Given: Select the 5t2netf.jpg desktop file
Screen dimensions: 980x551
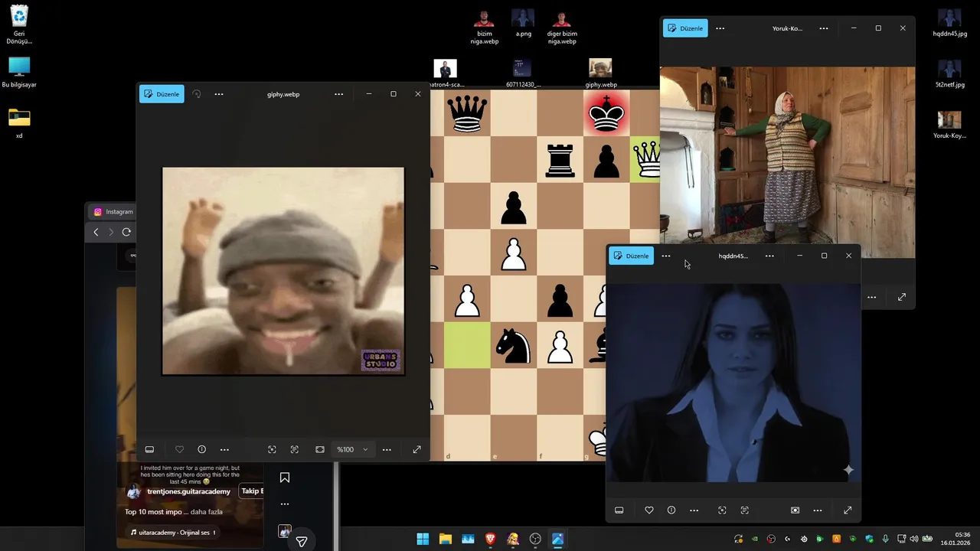Looking at the screenshot, I should tap(949, 74).
